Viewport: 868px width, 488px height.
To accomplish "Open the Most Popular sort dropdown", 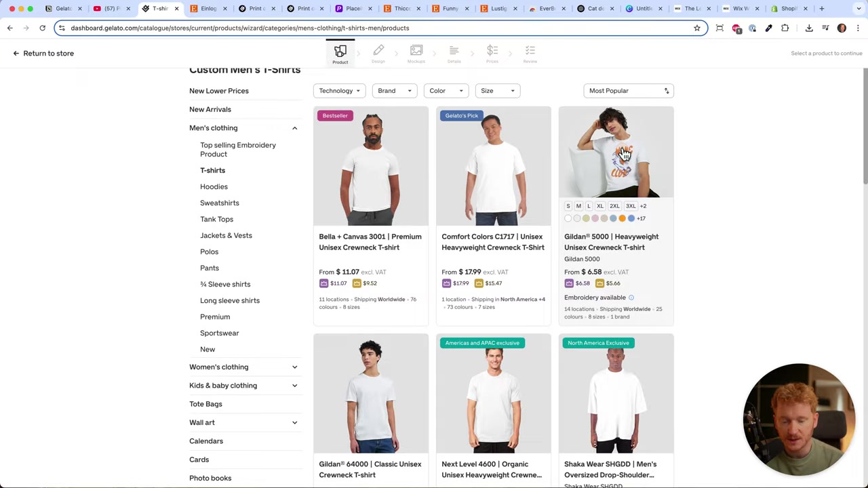I will (x=629, y=91).
